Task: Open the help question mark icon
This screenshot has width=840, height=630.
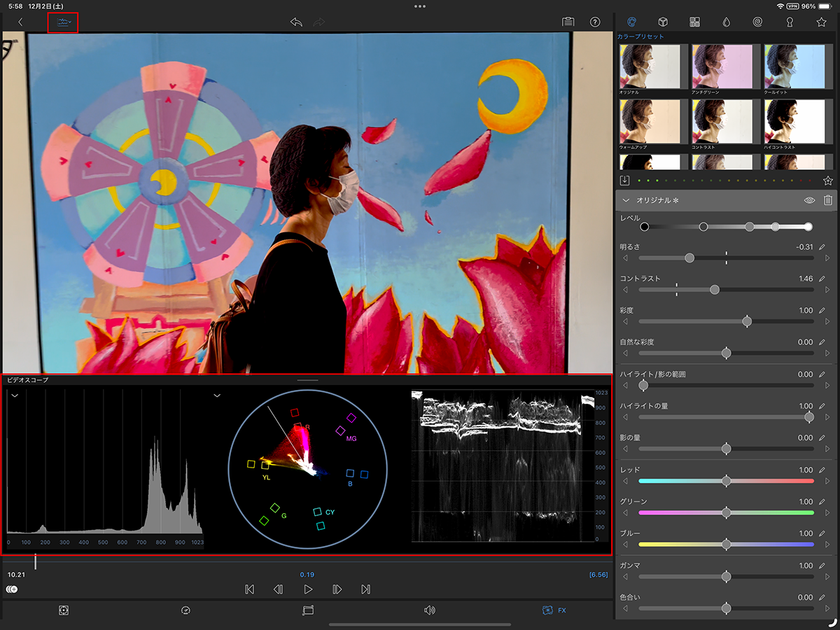Action: click(x=595, y=22)
